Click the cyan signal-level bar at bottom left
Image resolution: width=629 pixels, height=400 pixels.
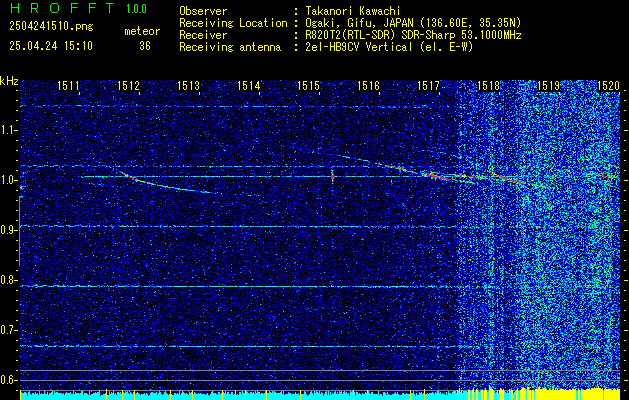[239, 395]
